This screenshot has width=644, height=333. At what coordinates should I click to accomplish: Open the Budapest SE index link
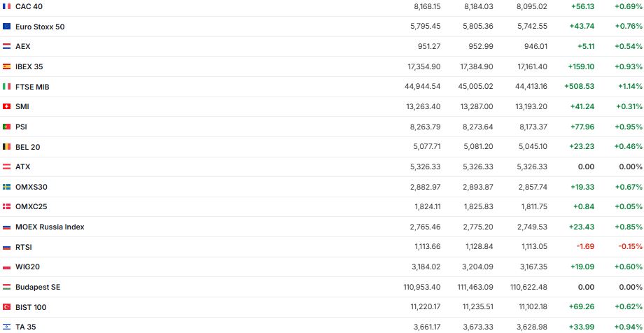pos(38,287)
